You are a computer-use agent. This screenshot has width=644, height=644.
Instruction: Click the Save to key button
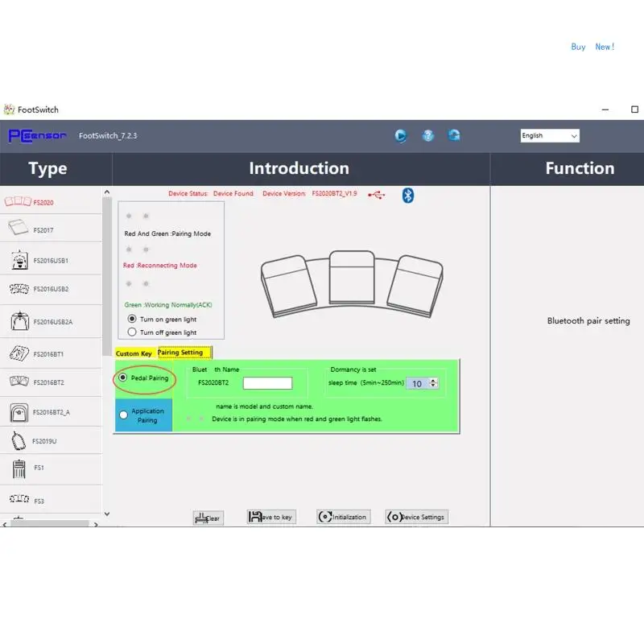(x=271, y=517)
